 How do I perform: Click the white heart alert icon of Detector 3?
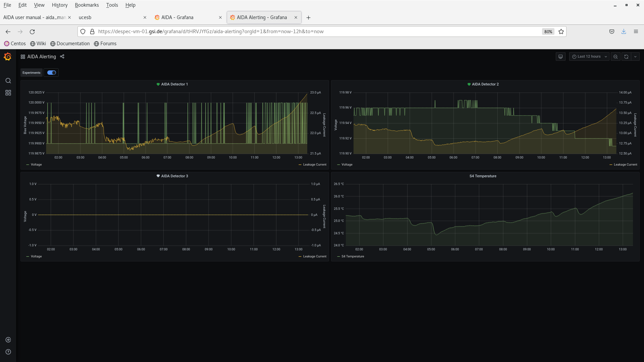pos(158,176)
